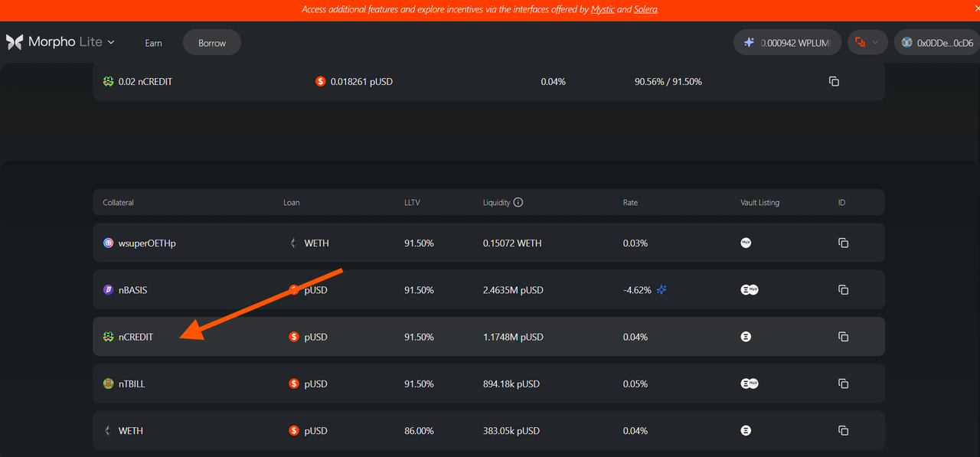The width and height of the screenshot is (980, 457).
Task: Show the Liquidity column info tooltip
Action: (x=518, y=203)
